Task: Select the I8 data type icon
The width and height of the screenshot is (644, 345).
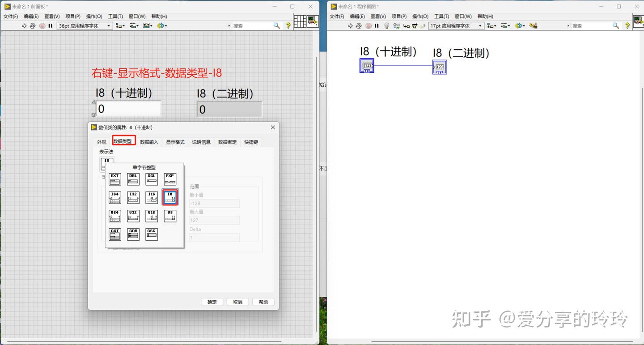Action: (x=170, y=197)
